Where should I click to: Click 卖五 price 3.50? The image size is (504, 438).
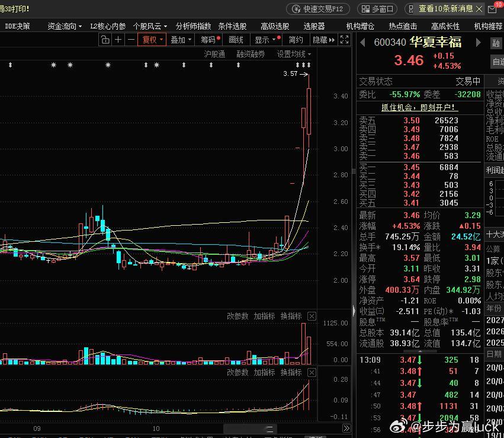412,120
